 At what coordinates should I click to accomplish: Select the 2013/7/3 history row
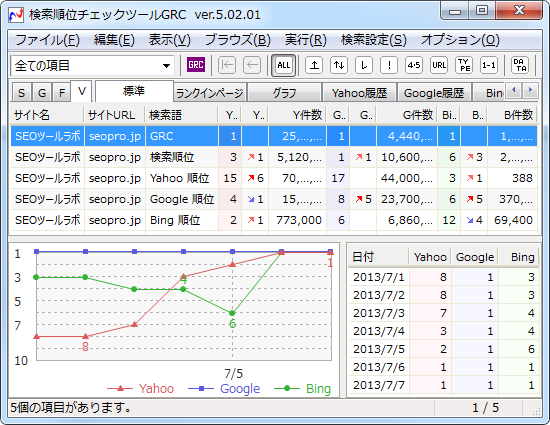tap(444, 313)
